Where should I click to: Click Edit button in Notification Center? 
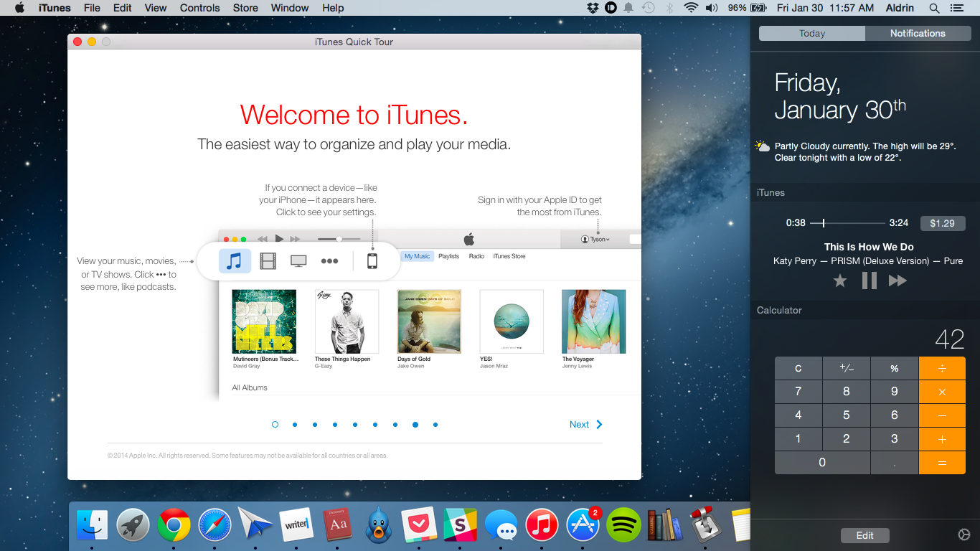[865, 535]
